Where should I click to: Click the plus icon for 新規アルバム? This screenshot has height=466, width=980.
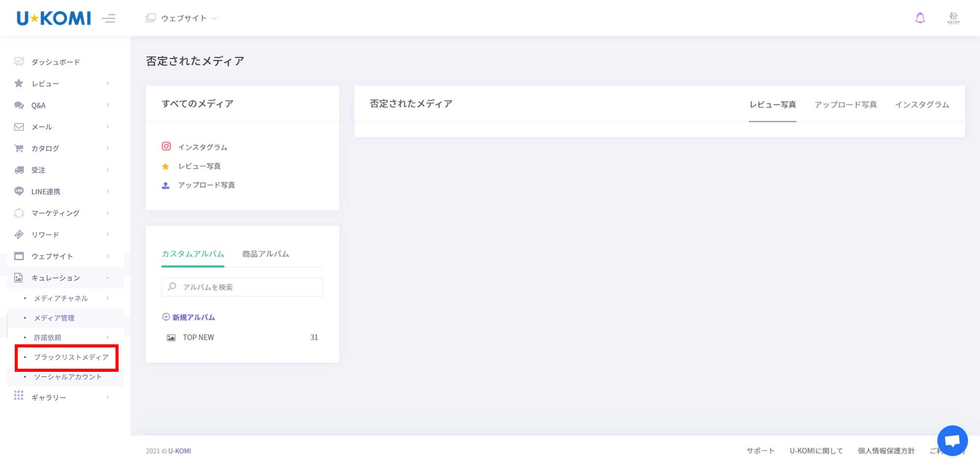click(166, 317)
